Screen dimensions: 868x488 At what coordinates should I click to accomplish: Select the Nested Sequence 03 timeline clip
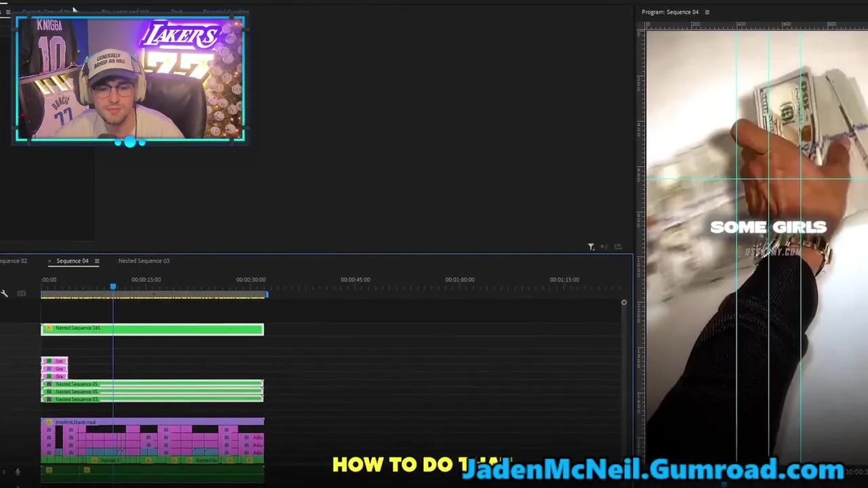pos(152,399)
